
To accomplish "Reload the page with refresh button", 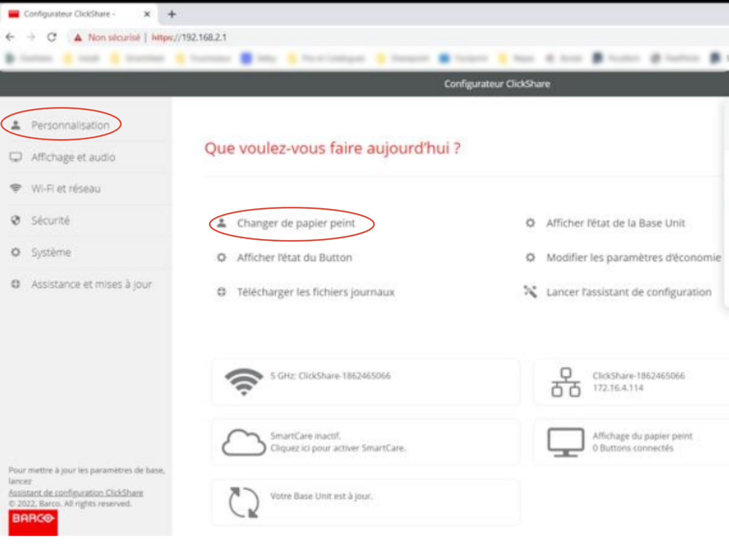I will click(x=52, y=37).
